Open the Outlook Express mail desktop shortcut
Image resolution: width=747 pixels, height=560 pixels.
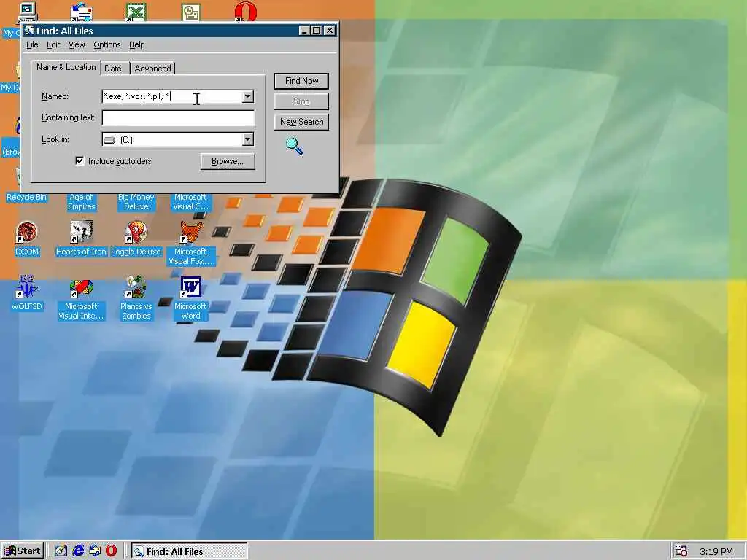pyautogui.click(x=82, y=12)
